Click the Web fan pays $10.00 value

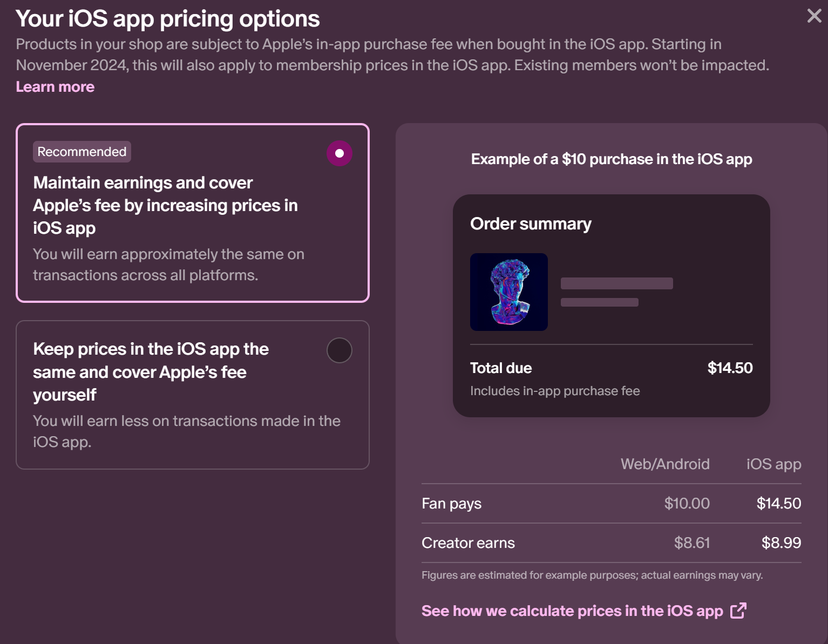(687, 503)
